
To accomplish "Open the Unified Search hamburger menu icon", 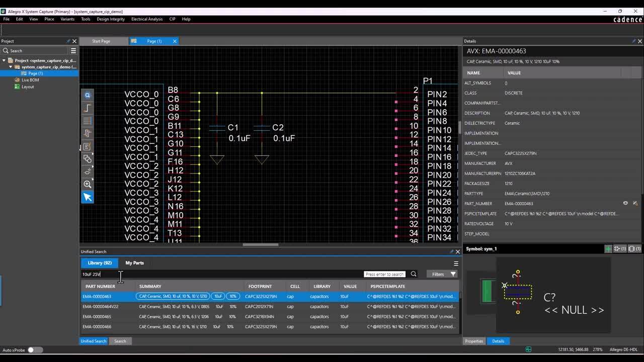I will 455,263.
